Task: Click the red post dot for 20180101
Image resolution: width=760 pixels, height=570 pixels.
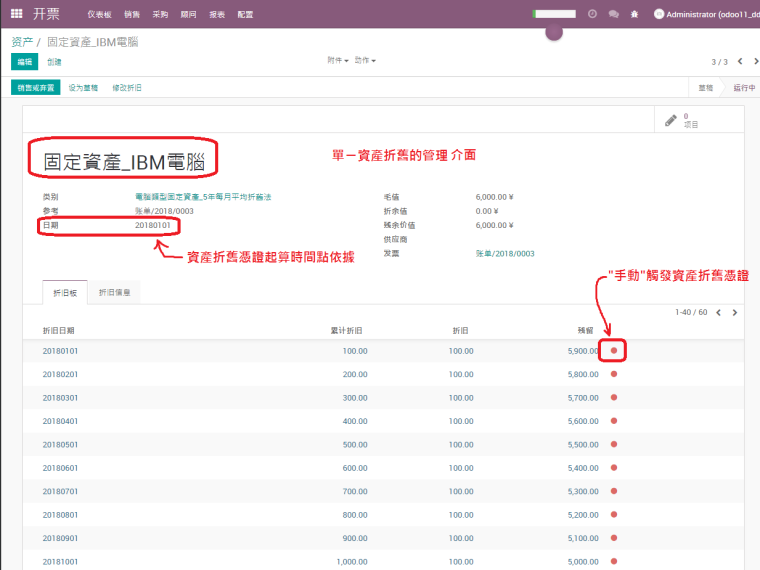Action: point(614,350)
